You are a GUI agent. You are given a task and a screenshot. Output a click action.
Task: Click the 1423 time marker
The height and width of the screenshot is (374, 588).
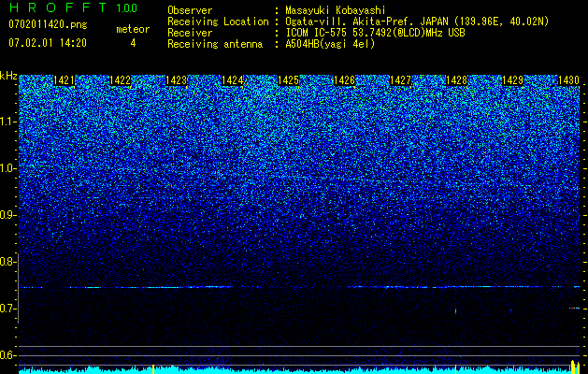[176, 80]
